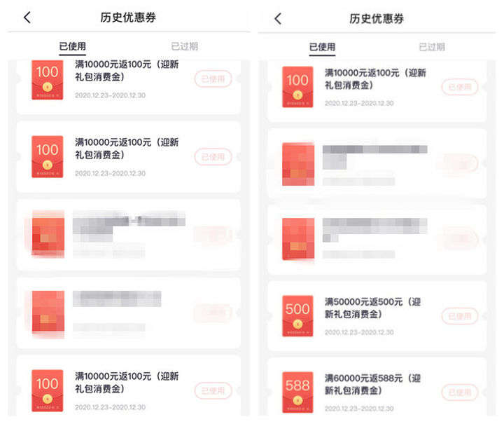
Task: Tap the bottom 100 envelope icon, left screen
Action: tap(48, 390)
